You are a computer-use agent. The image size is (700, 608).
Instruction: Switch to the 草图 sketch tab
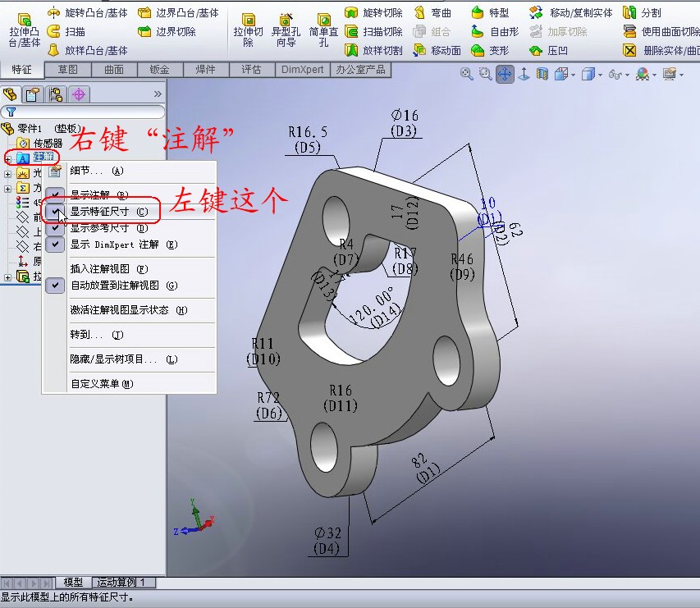coord(68,70)
